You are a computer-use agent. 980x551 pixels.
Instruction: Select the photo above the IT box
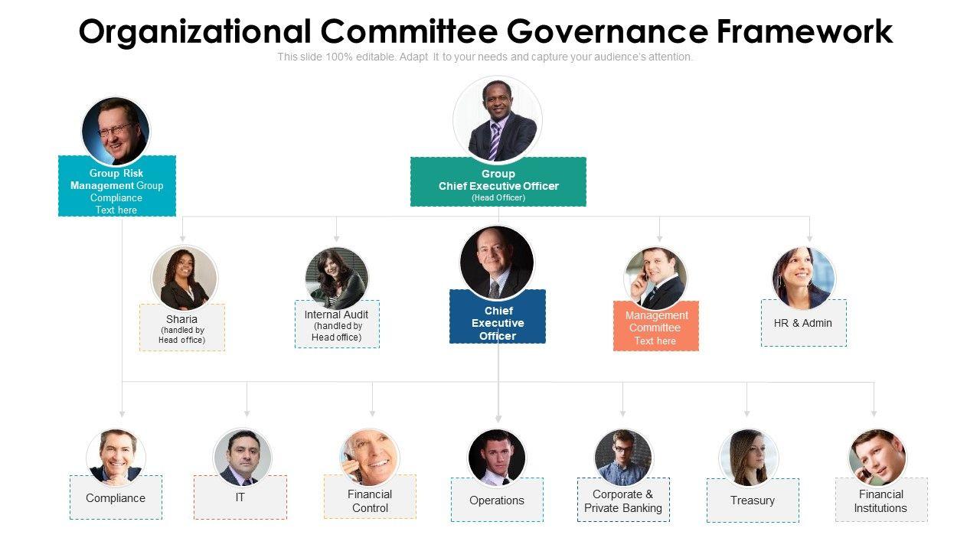coord(241,456)
